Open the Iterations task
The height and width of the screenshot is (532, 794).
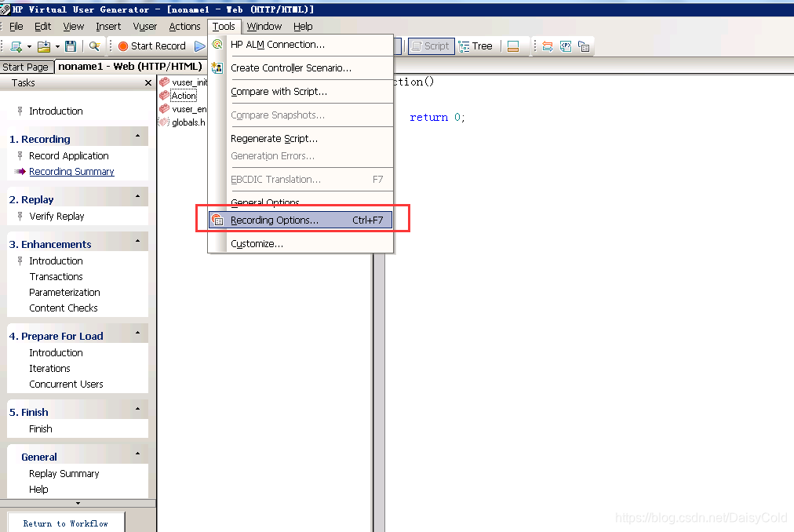[x=49, y=368]
